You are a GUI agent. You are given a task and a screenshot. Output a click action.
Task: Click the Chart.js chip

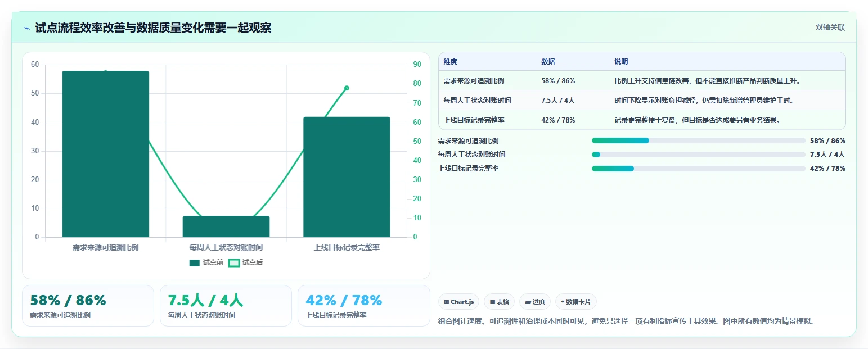[x=458, y=302]
